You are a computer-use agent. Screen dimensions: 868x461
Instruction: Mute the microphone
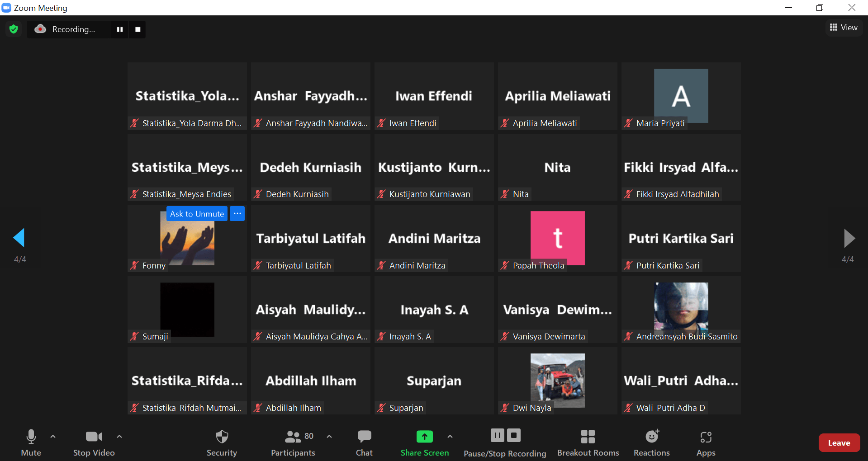pos(31,442)
